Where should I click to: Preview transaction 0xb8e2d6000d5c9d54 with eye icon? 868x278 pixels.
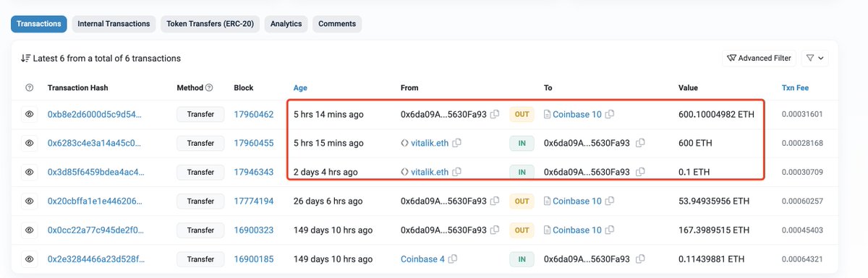(x=30, y=114)
